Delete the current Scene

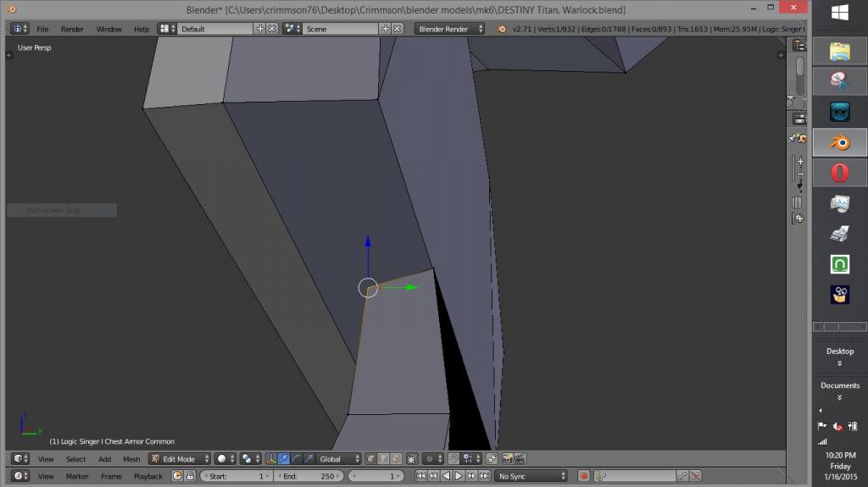tap(397, 29)
